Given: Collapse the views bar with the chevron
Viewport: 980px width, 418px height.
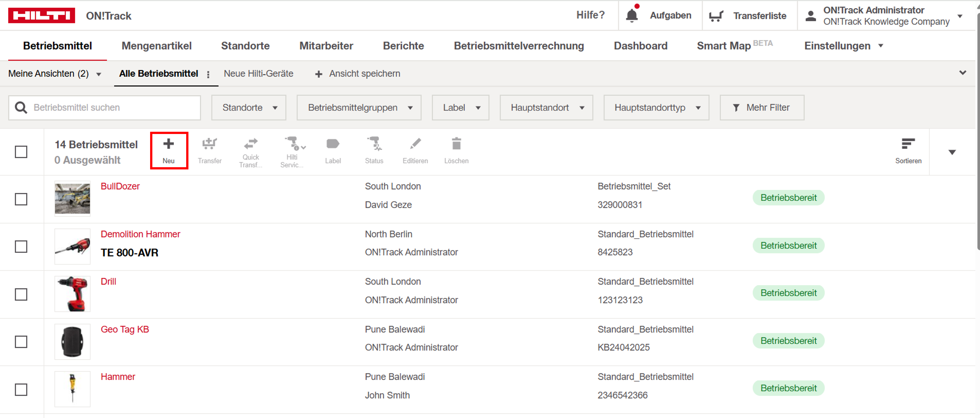Looking at the screenshot, I should coord(962,73).
